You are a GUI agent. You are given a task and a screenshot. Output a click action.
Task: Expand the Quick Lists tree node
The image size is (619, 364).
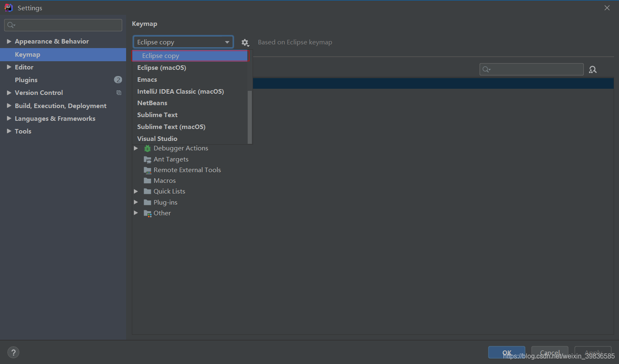136,191
